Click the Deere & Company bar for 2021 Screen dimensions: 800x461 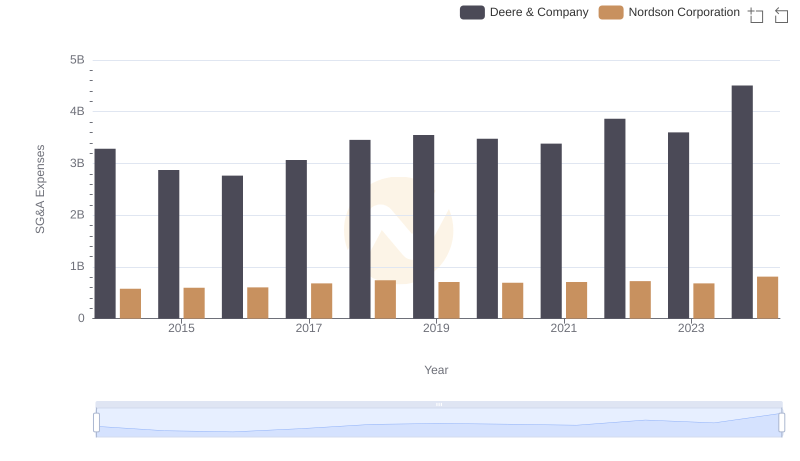[x=551, y=231]
